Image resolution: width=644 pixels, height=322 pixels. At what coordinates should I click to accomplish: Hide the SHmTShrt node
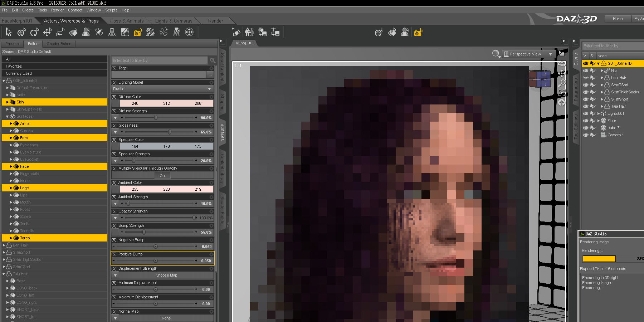click(586, 85)
